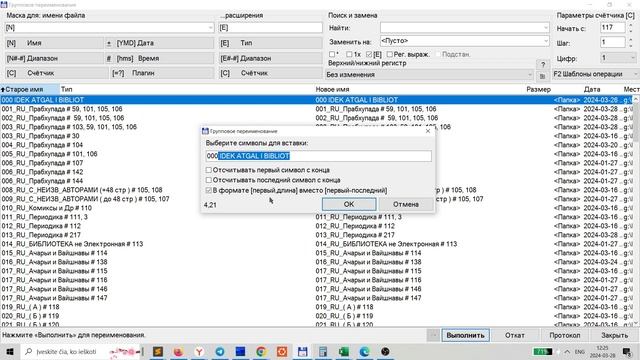Confirm the dialog with OK
Screen dimensions: 640x360
coord(349,204)
